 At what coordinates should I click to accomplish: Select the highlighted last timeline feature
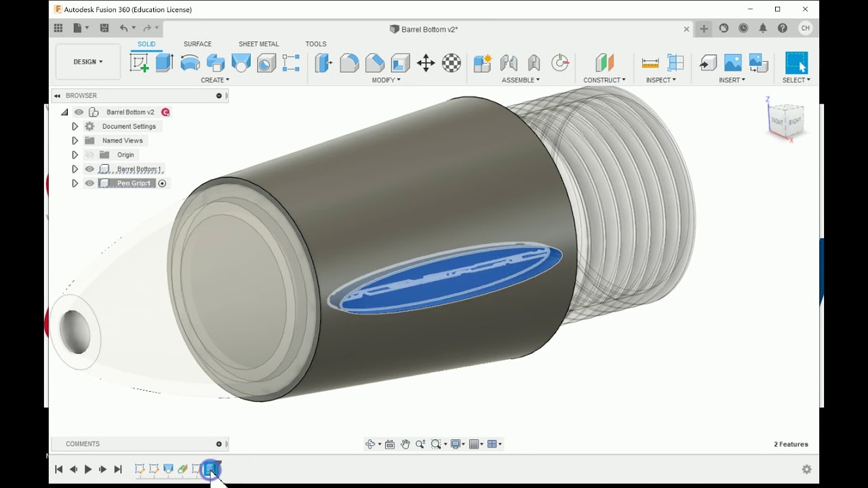tap(211, 469)
